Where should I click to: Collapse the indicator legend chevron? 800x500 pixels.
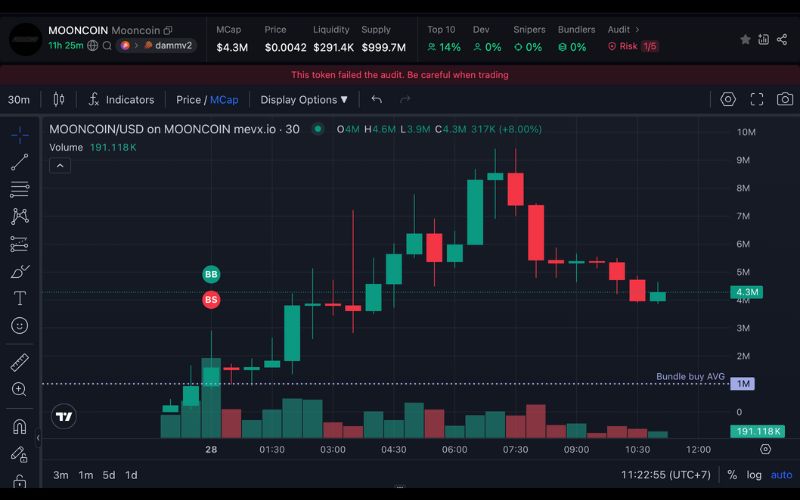(60, 165)
